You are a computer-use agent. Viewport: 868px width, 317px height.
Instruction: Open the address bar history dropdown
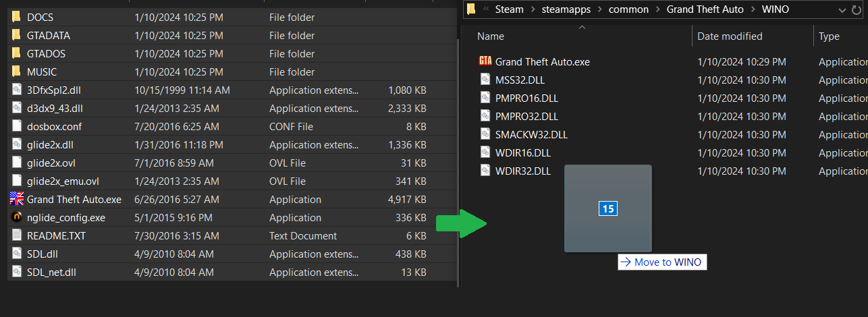842,10
